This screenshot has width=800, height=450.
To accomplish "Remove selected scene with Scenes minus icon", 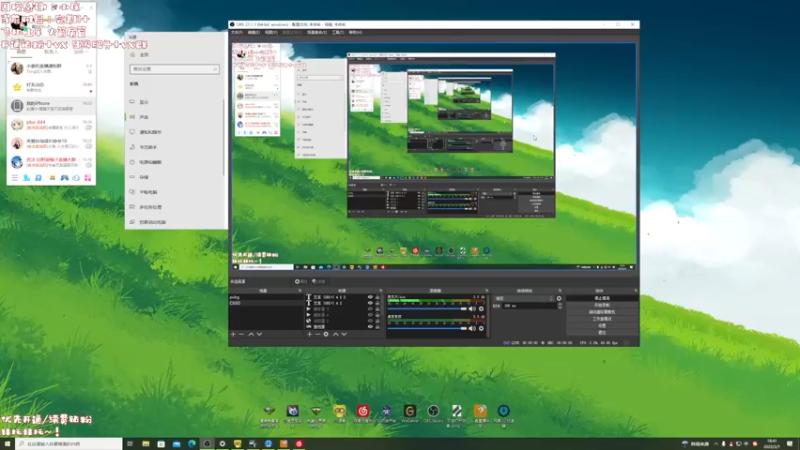I will click(241, 334).
